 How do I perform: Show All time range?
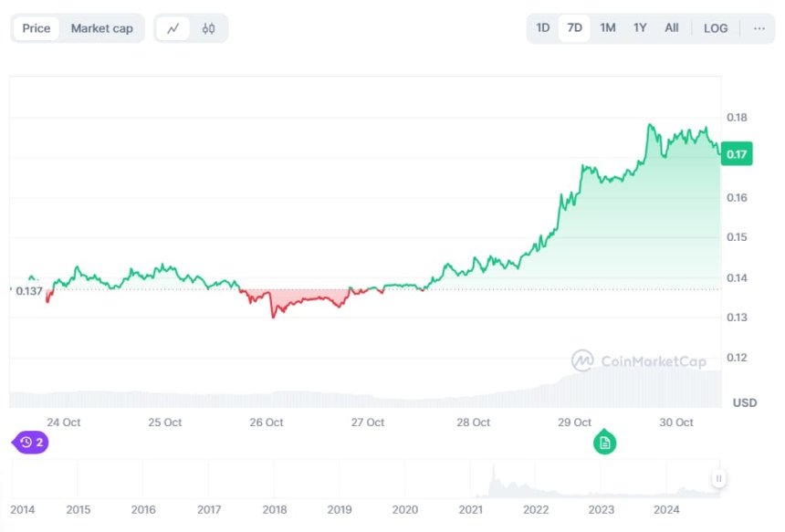672,28
